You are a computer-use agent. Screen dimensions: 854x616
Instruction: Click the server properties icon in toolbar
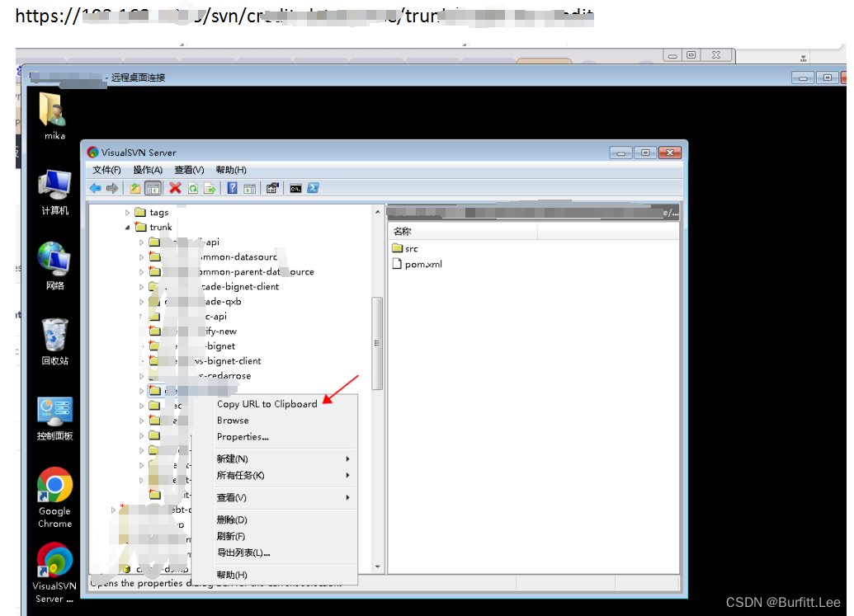pos(272,188)
